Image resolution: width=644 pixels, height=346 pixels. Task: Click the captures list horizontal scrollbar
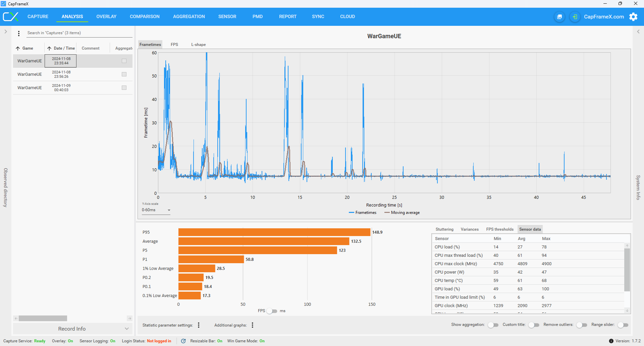[x=43, y=318]
